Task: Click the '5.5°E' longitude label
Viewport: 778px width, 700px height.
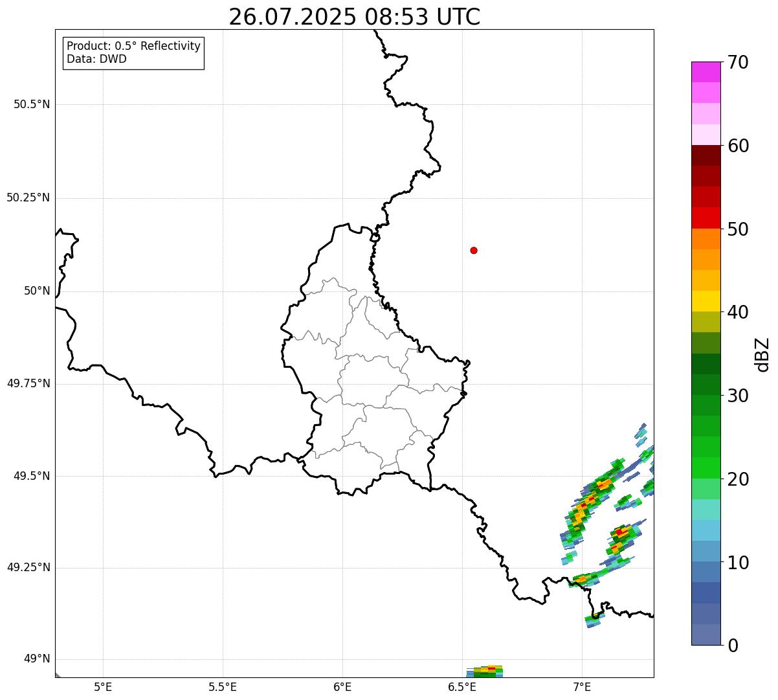Action: (x=223, y=686)
